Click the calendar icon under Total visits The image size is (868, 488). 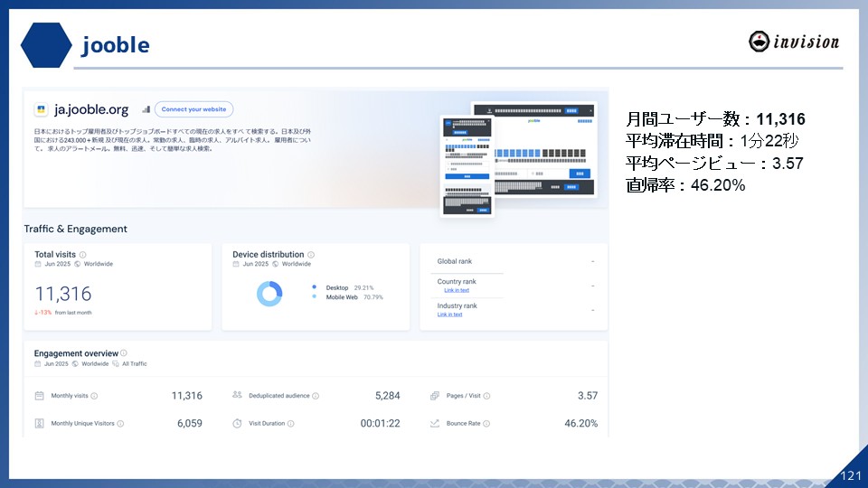[x=38, y=264]
